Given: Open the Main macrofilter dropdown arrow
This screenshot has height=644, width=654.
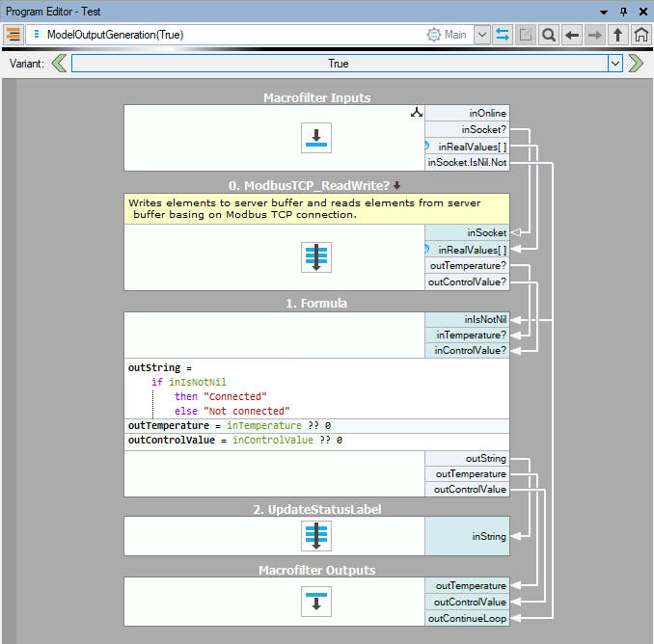Looking at the screenshot, I should [482, 35].
